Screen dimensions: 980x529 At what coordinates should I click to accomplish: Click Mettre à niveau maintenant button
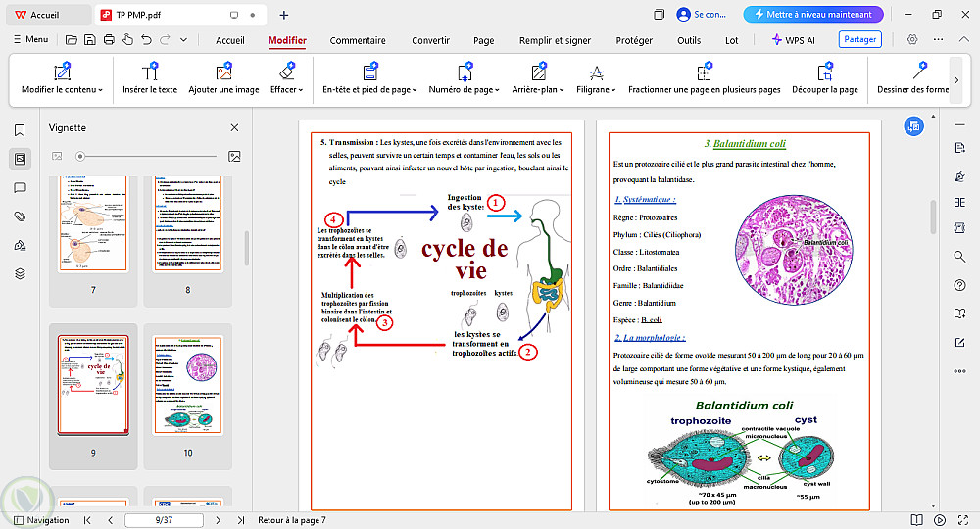click(x=813, y=15)
